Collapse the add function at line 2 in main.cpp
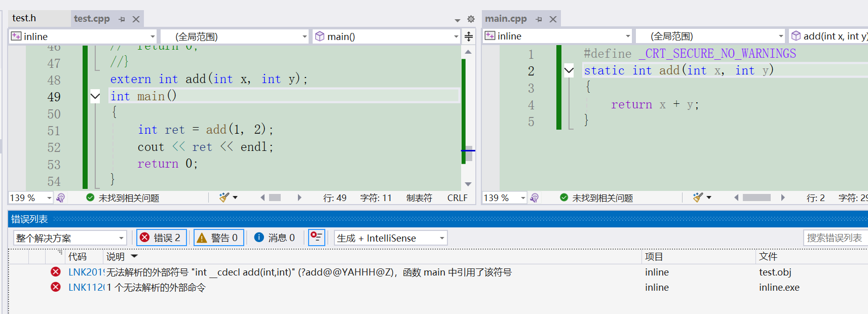This screenshot has height=314, width=868. (569, 70)
